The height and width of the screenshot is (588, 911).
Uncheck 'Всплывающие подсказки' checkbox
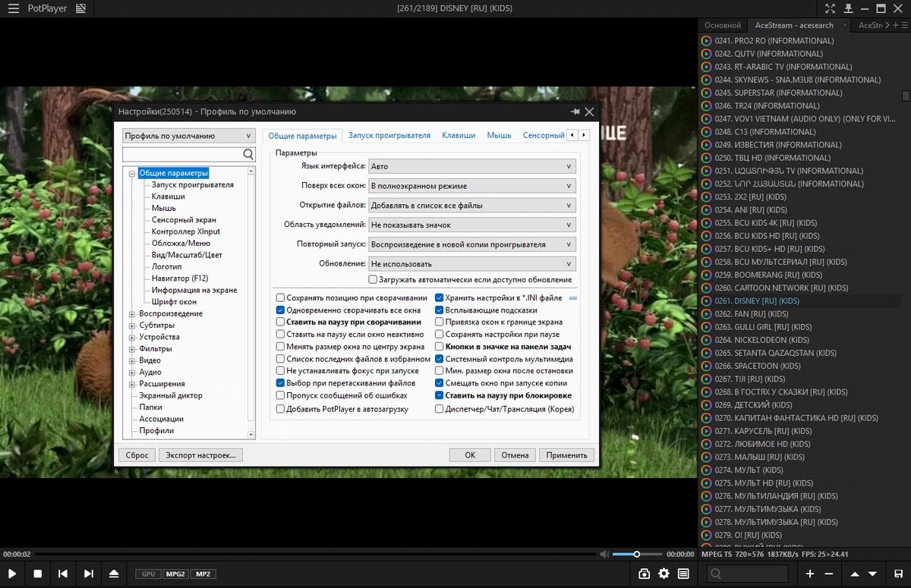pyautogui.click(x=439, y=310)
